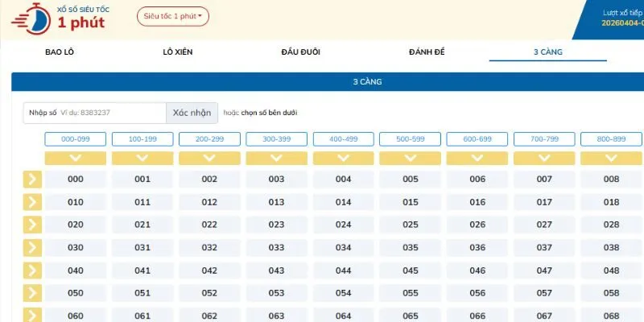Switch to the LÔ XIÊN tab
The height and width of the screenshot is (322, 644).
tap(178, 52)
